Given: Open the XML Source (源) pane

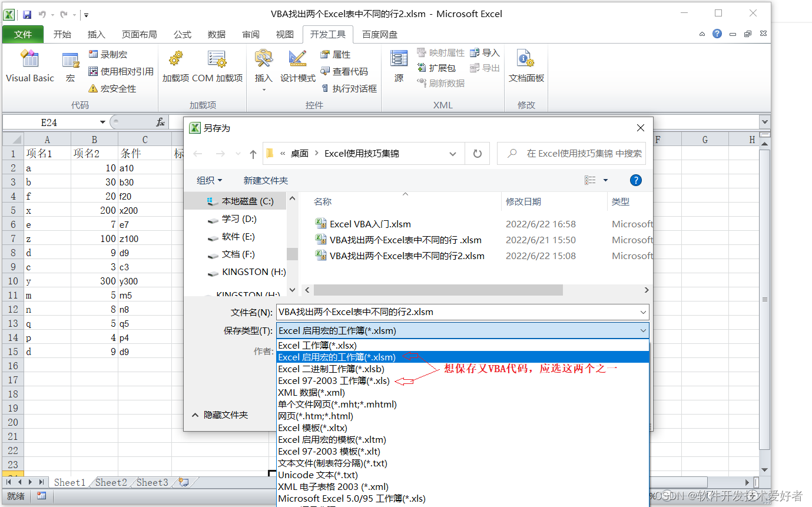Looking at the screenshot, I should 399,66.
